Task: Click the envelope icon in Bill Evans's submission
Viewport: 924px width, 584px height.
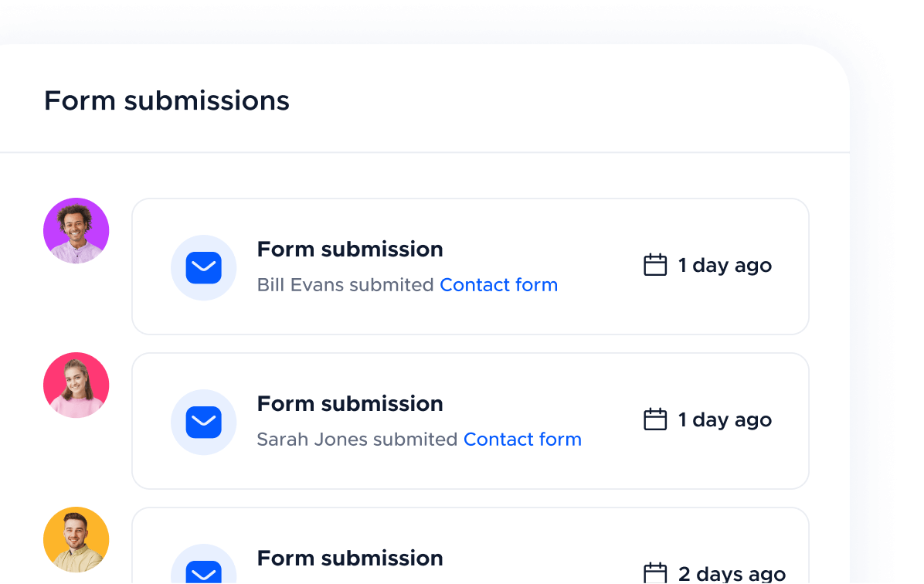Action: pos(204,267)
